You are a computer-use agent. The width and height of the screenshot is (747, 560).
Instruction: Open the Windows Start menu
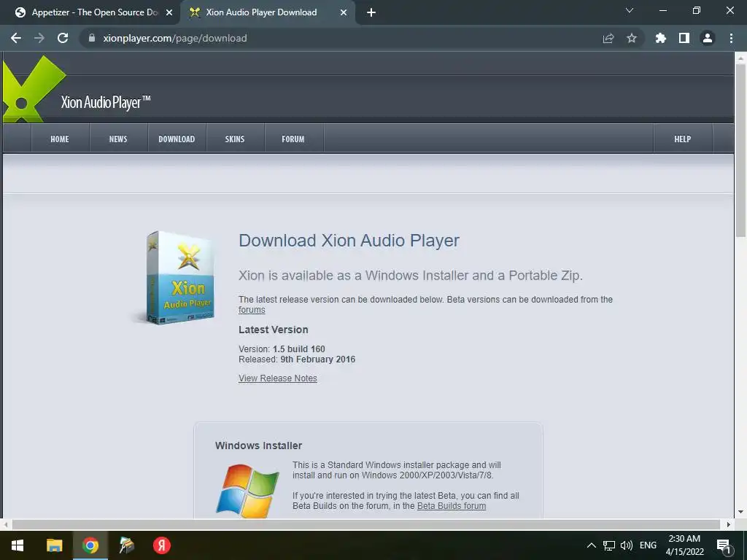pos(18,545)
